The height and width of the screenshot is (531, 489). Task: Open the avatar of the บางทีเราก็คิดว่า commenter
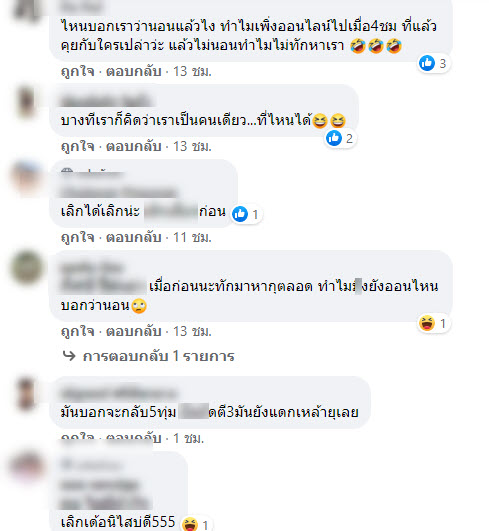coord(26,102)
